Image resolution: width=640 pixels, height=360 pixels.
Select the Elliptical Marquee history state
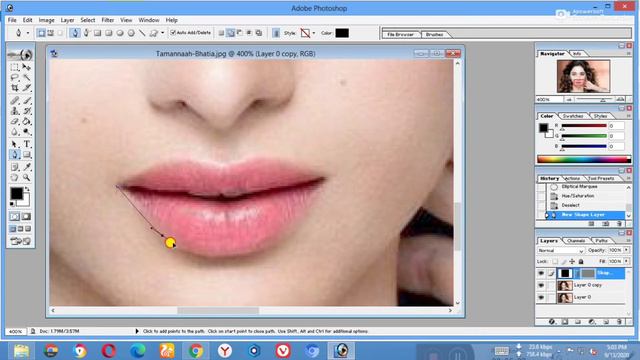[579, 187]
